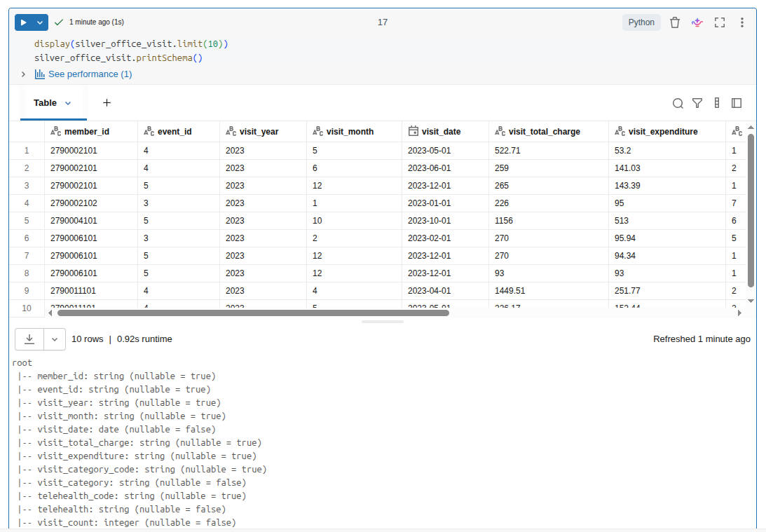766x532 pixels.
Task: Open the cell kebab menu
Action: click(x=741, y=22)
